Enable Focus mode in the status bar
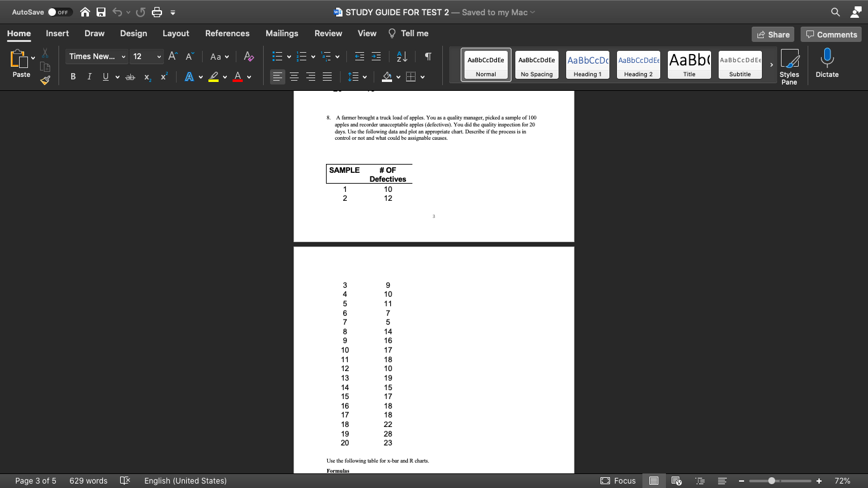The height and width of the screenshot is (488, 868). tap(618, 481)
